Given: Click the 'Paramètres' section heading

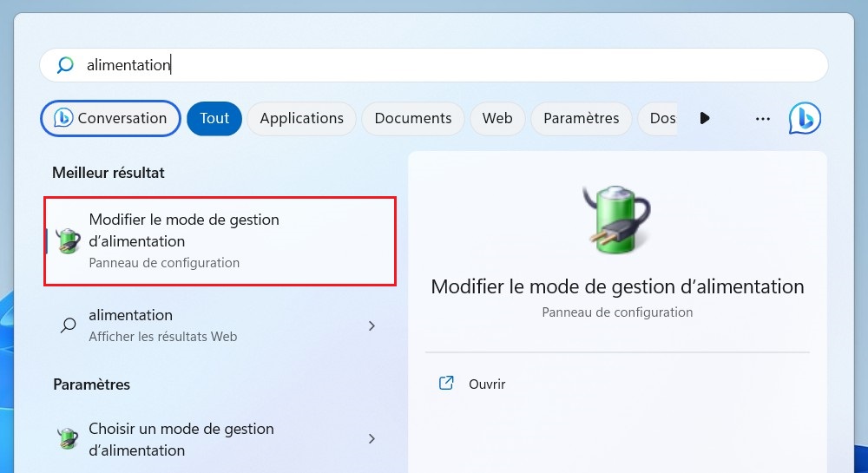Looking at the screenshot, I should [x=91, y=384].
